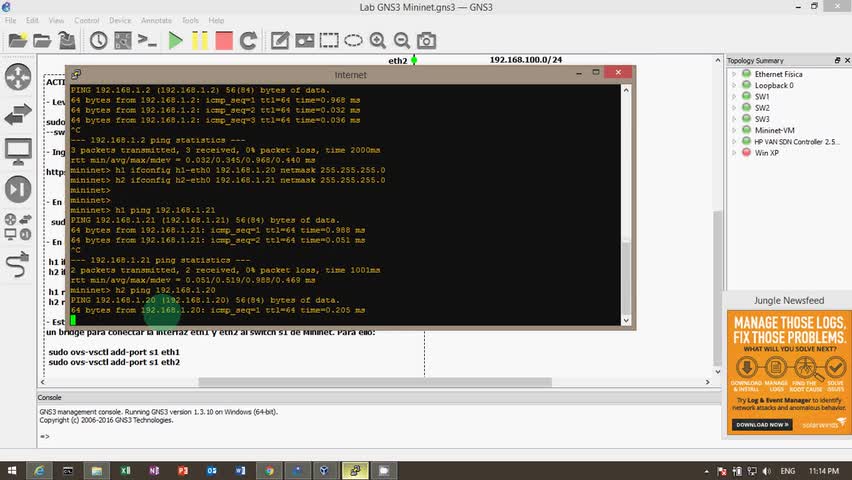
Task: Zoom out of the topology
Action: point(402,40)
